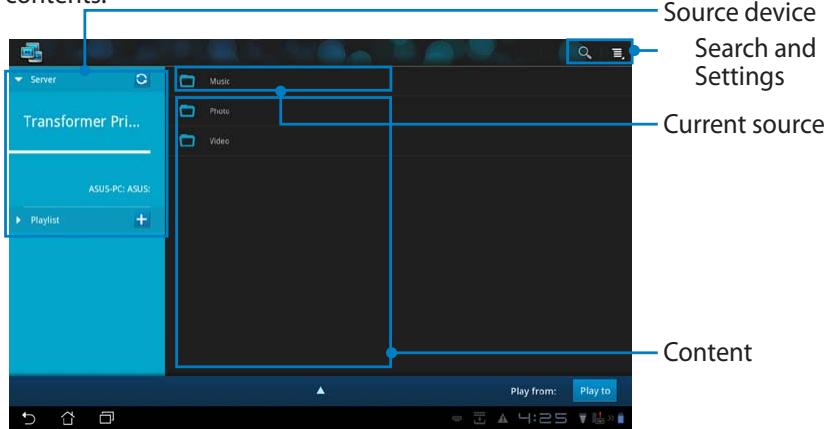Tap the 4:25 clock
Screen dimensions: 824x429
[543, 418]
